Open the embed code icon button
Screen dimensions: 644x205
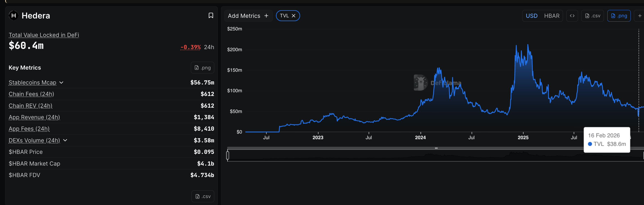572,16
